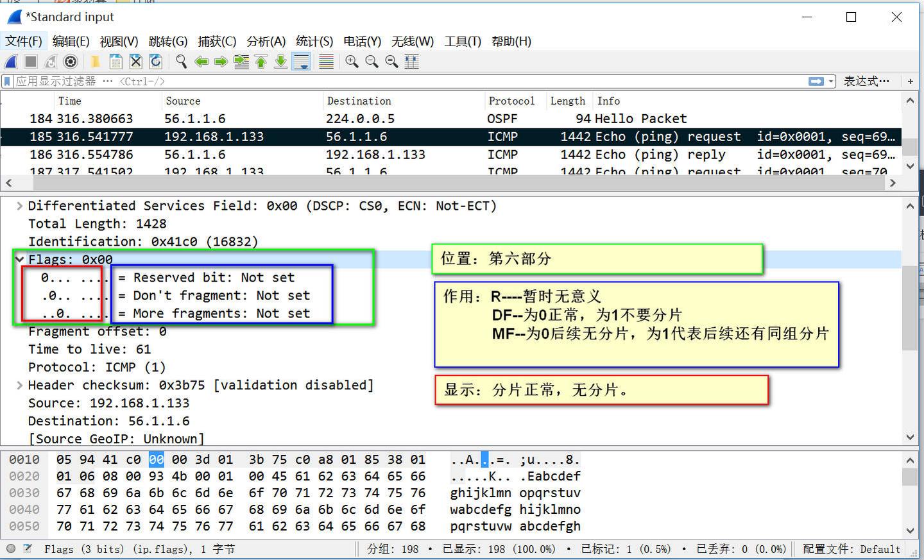Expand the Differentiated Services Field node

(x=20, y=206)
